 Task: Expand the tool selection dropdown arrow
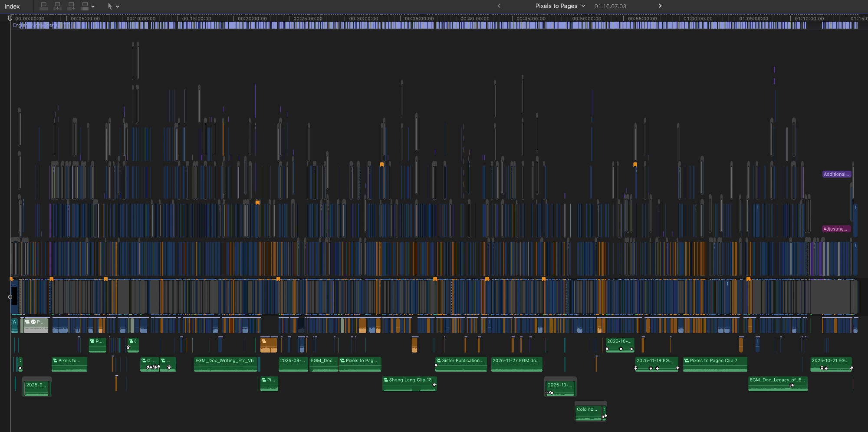118,7
